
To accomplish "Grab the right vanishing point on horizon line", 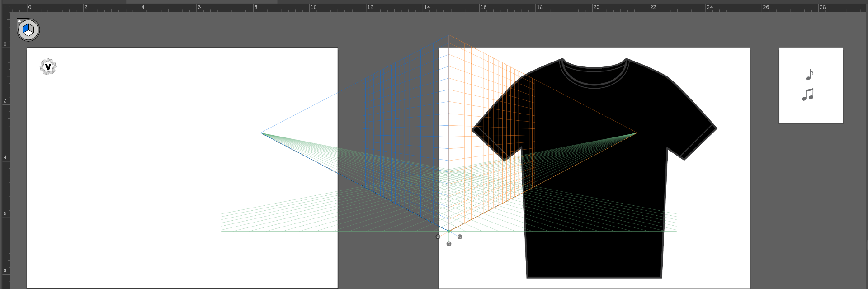I will click(637, 133).
